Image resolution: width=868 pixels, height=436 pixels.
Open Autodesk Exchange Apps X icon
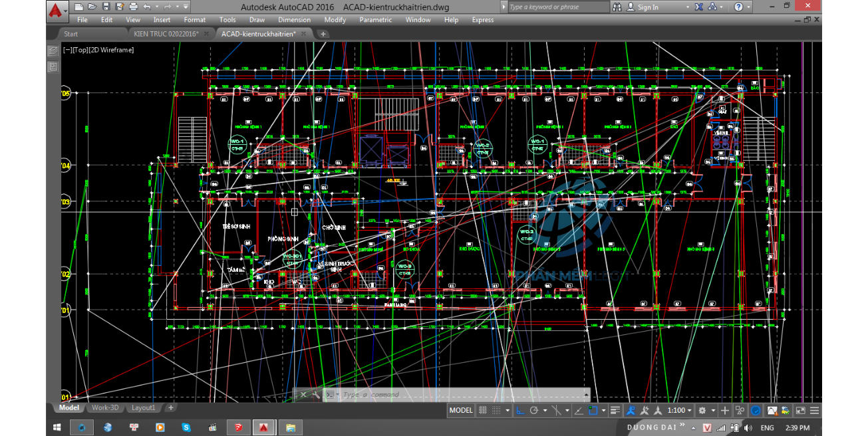click(699, 7)
